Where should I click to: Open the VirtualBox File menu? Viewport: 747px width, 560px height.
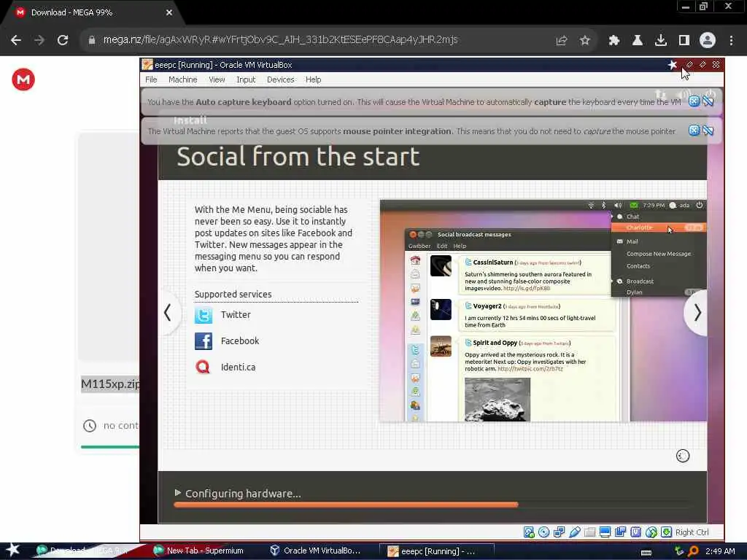(151, 79)
